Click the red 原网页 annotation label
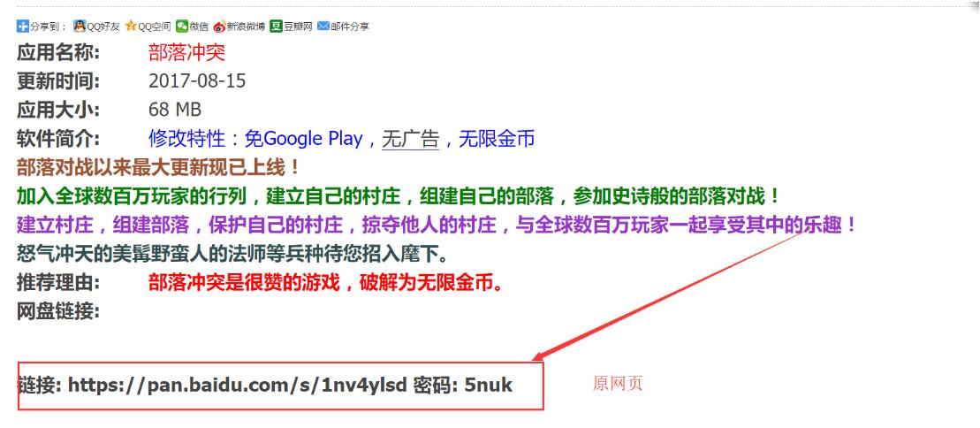This screenshot has width=980, height=428. click(618, 384)
